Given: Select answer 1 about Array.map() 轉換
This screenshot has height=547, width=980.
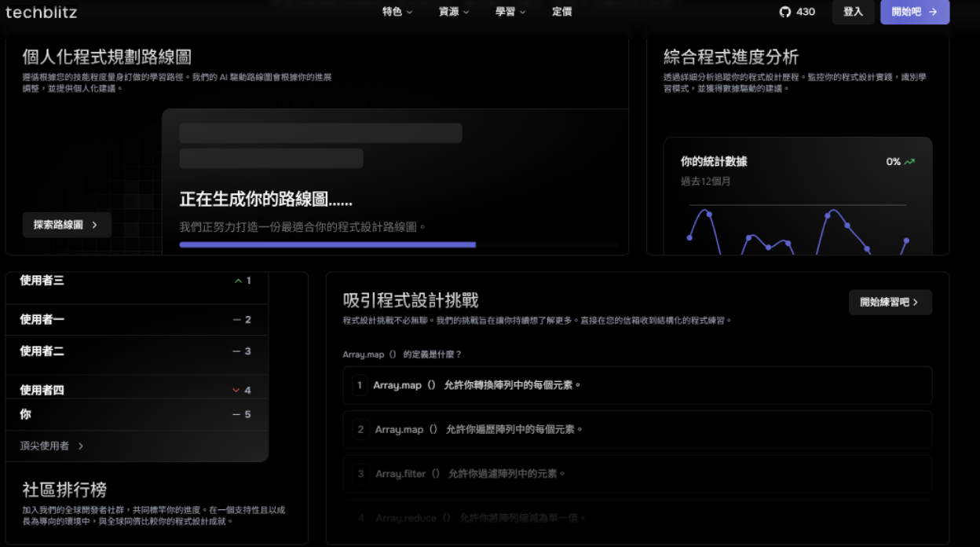Looking at the screenshot, I should click(637, 385).
